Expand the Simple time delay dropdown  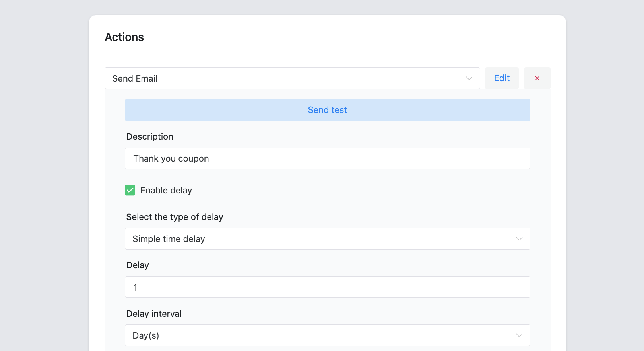point(328,239)
